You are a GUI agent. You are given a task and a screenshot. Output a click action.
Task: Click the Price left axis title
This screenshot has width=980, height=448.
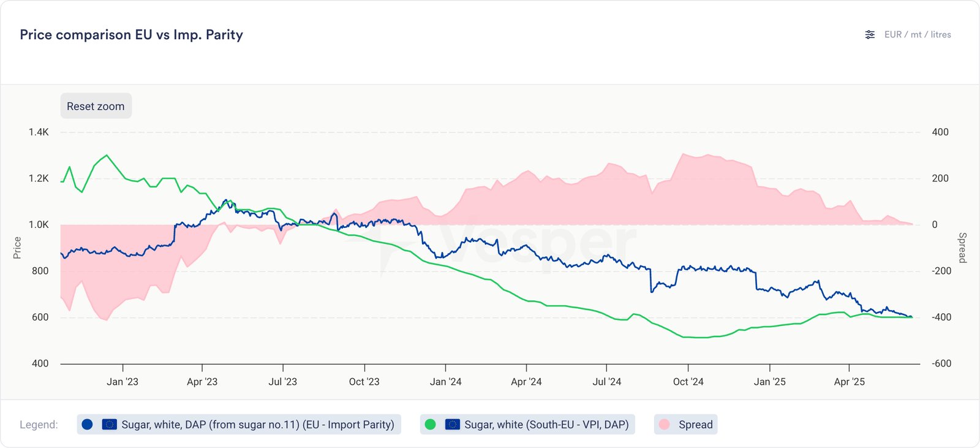[17, 248]
